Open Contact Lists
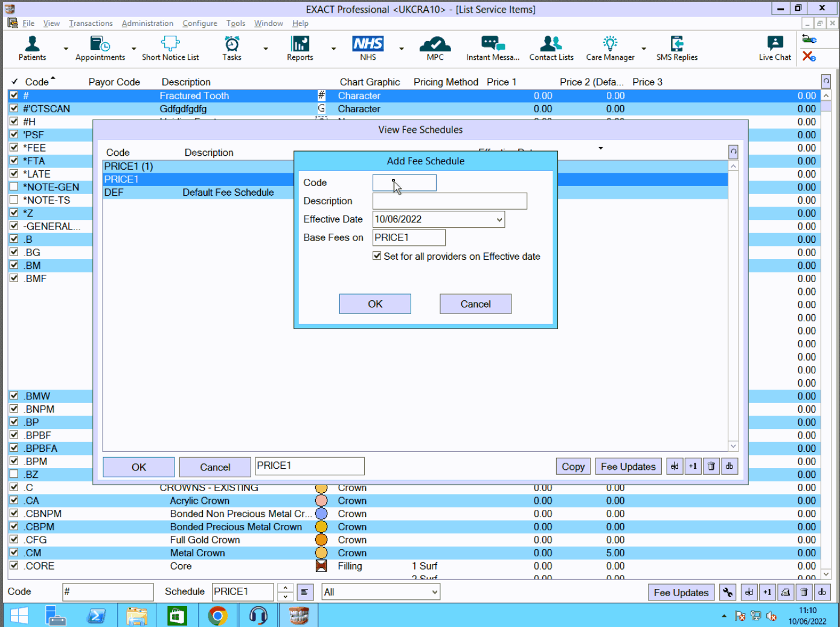Screen dimensions: 840x627 [x=551, y=48]
